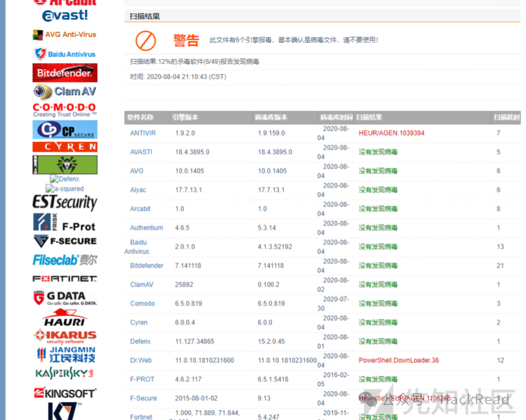Select the red Bitdefender logo
The image size is (526, 420).
pyautogui.click(x=65, y=73)
